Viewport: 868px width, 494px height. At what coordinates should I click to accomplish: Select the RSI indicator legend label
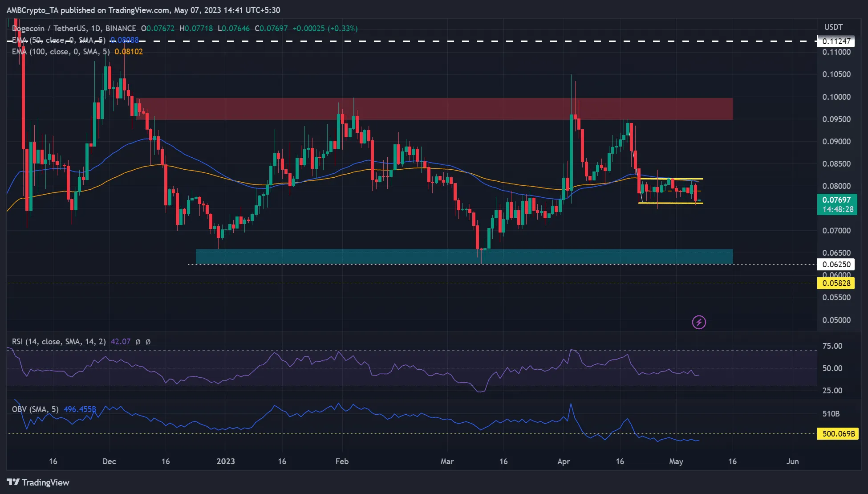coord(59,342)
